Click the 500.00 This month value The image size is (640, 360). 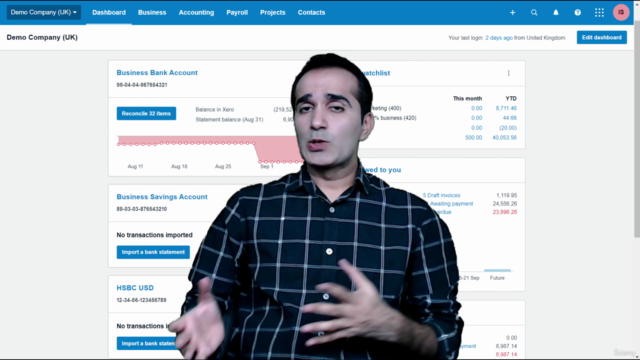tap(473, 138)
